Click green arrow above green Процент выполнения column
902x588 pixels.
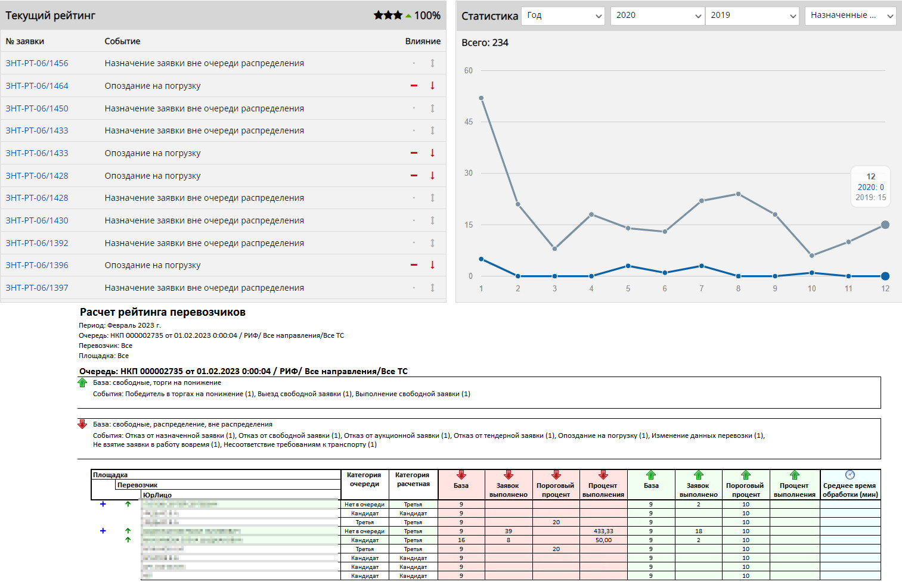(x=795, y=475)
